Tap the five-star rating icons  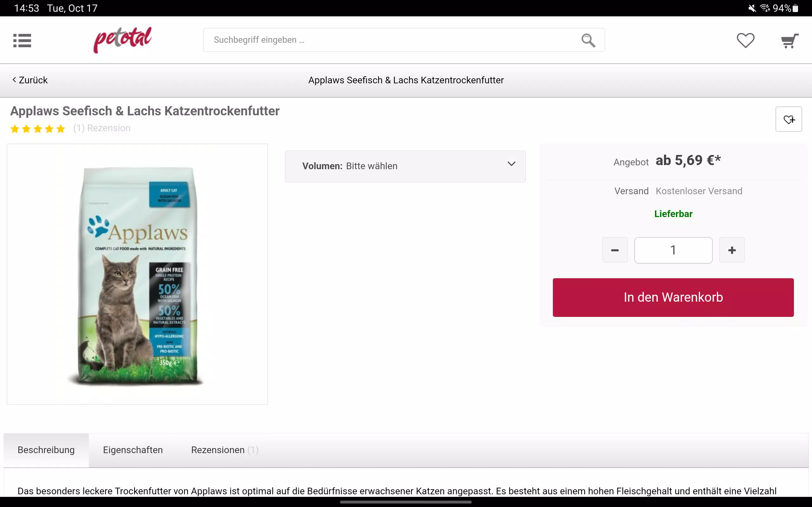pyautogui.click(x=37, y=128)
